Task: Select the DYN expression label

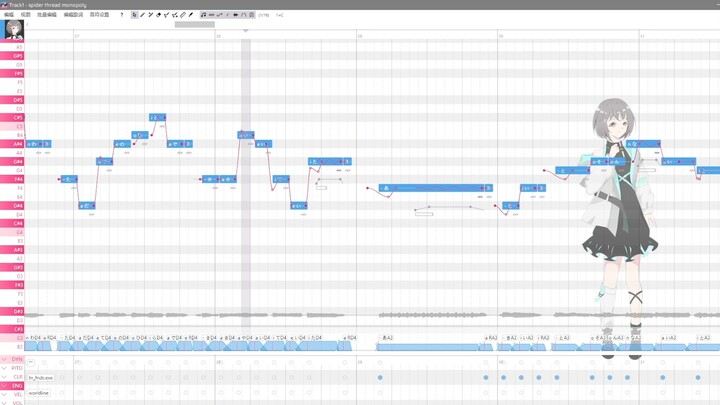Action: (17, 359)
